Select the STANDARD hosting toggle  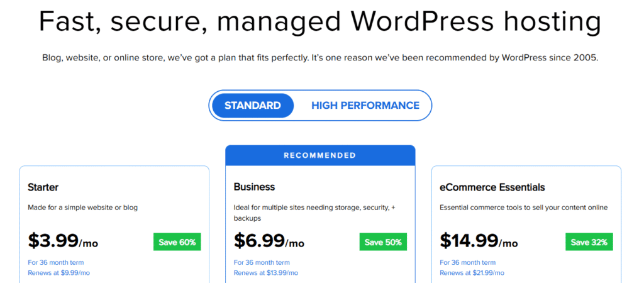(252, 106)
